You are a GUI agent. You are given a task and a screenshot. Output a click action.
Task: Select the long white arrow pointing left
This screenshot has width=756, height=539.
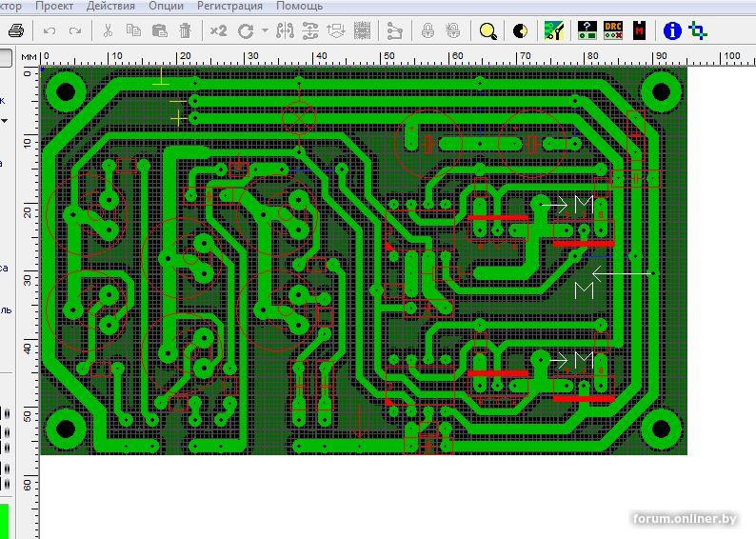[x=623, y=273]
